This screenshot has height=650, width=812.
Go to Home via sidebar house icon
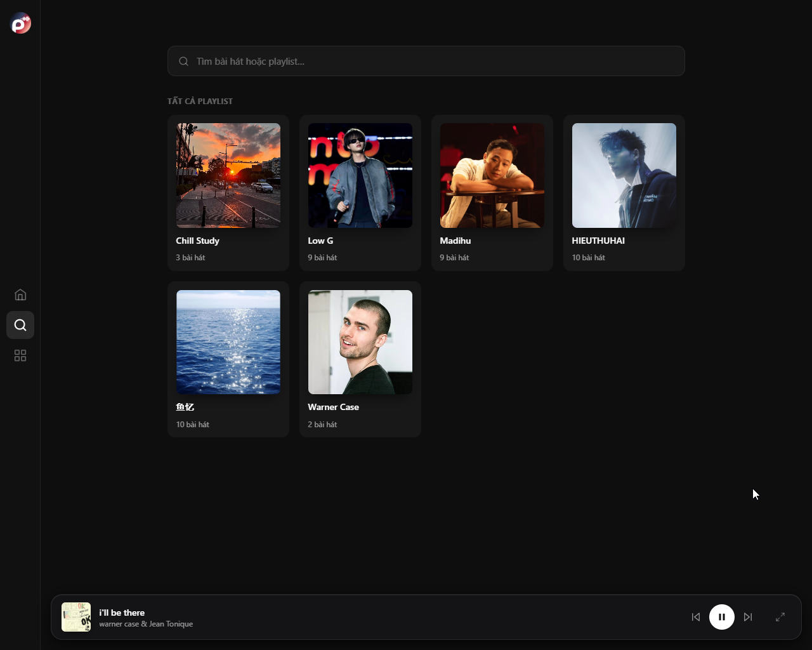pos(20,295)
